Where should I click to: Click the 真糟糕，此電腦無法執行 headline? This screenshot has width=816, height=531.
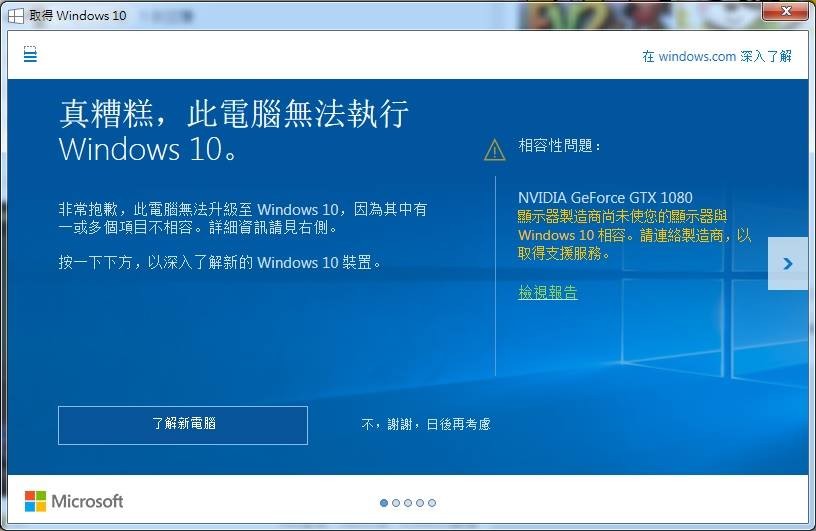click(234, 113)
